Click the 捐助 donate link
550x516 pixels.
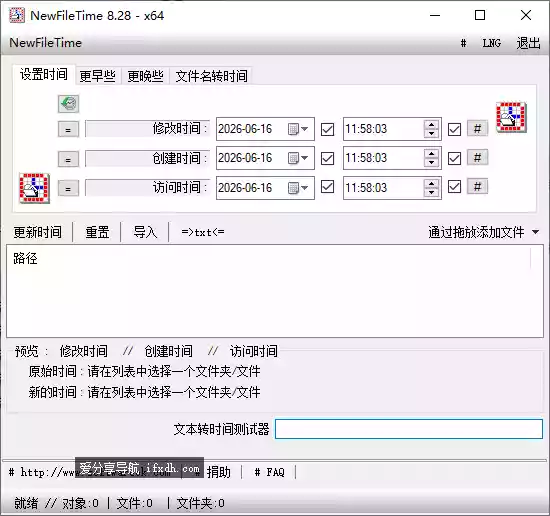pos(219,472)
